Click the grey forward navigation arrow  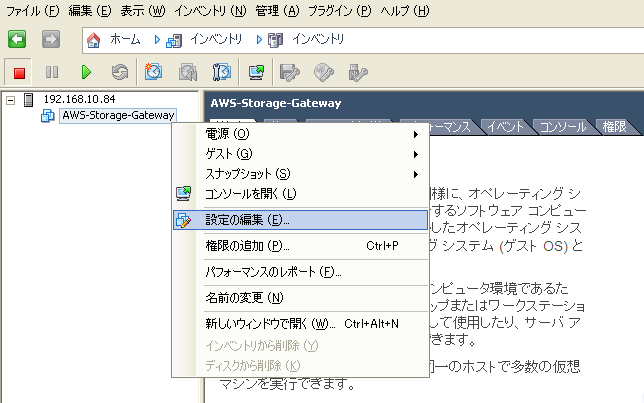click(51, 39)
